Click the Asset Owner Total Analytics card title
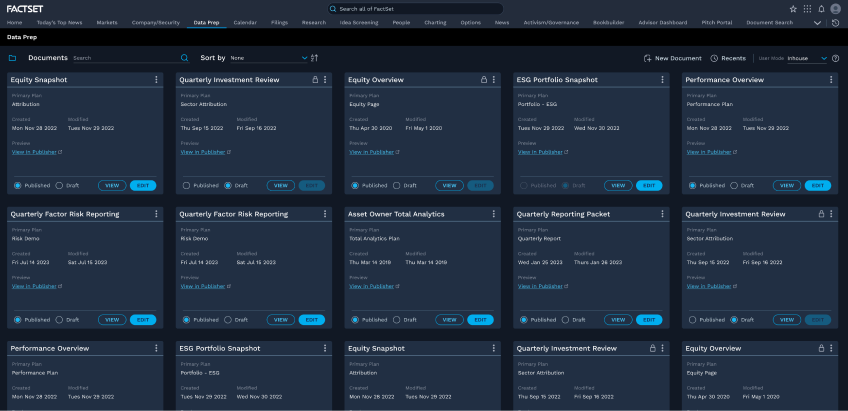This screenshot has width=848, height=411. point(396,214)
